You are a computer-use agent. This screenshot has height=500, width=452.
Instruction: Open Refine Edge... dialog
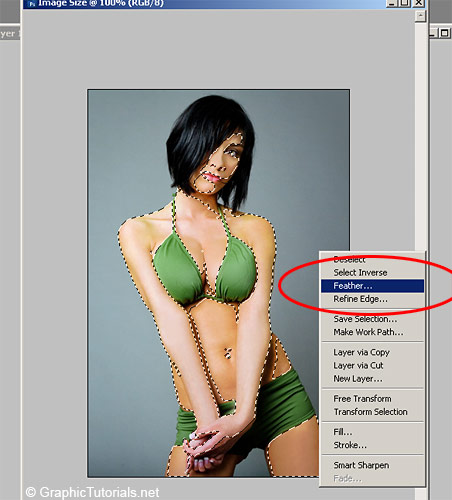pos(372,299)
